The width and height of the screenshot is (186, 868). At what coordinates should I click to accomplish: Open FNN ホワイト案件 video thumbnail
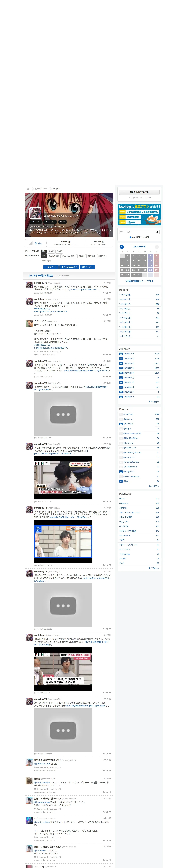pos(63,669)
